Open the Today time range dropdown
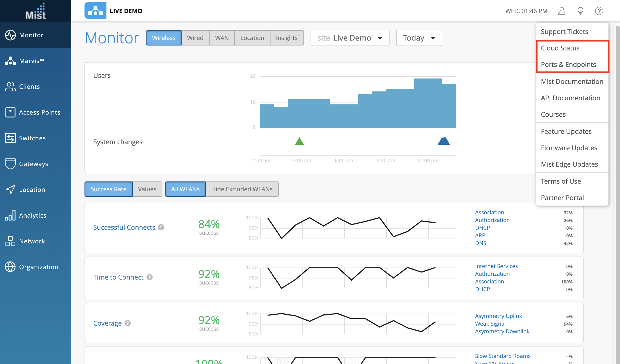Screen dimensions: 620x364 419,38
